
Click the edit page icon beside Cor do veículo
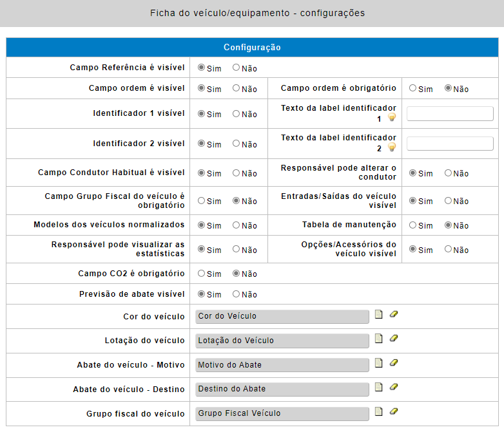pyautogui.click(x=379, y=315)
